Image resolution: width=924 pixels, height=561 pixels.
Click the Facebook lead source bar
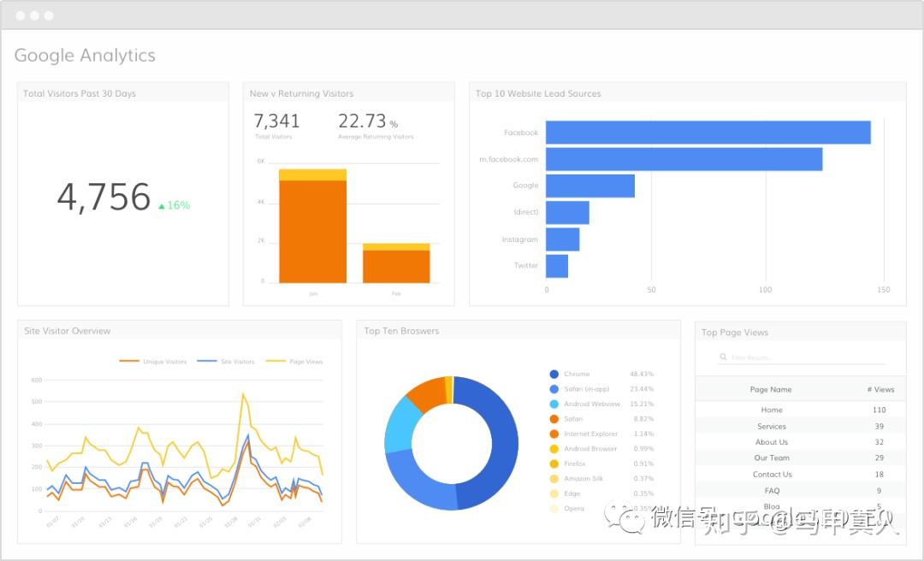click(708, 133)
